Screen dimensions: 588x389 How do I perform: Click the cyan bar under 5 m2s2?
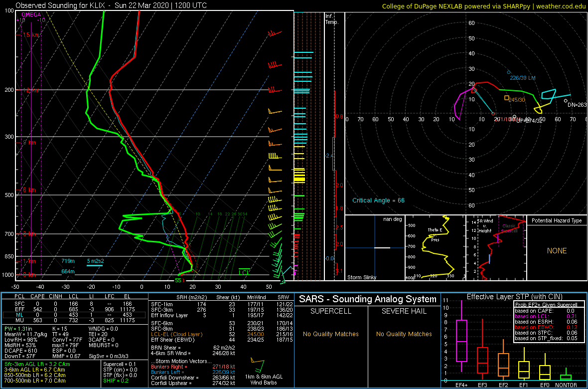(x=95, y=266)
